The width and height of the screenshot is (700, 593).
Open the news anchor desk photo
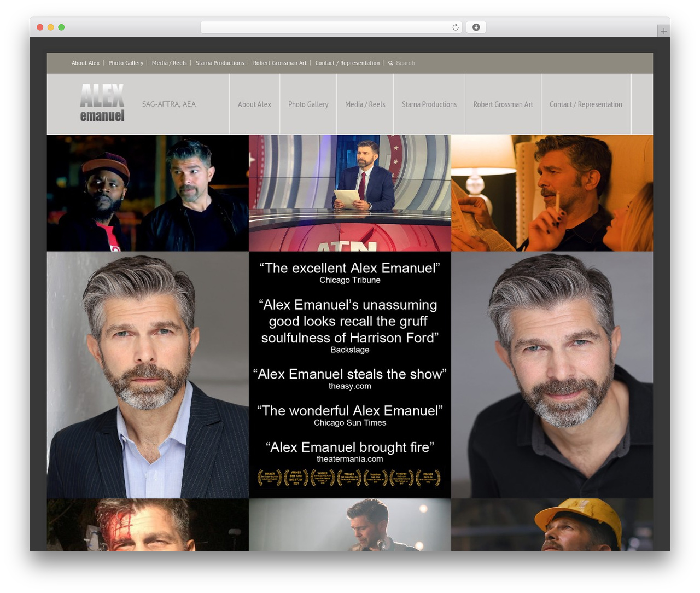(350, 193)
